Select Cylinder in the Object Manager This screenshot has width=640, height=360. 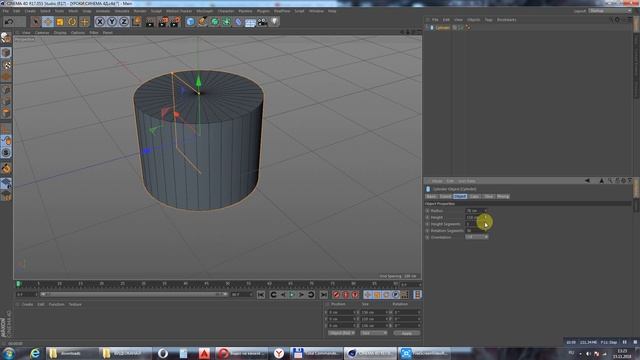(442, 28)
